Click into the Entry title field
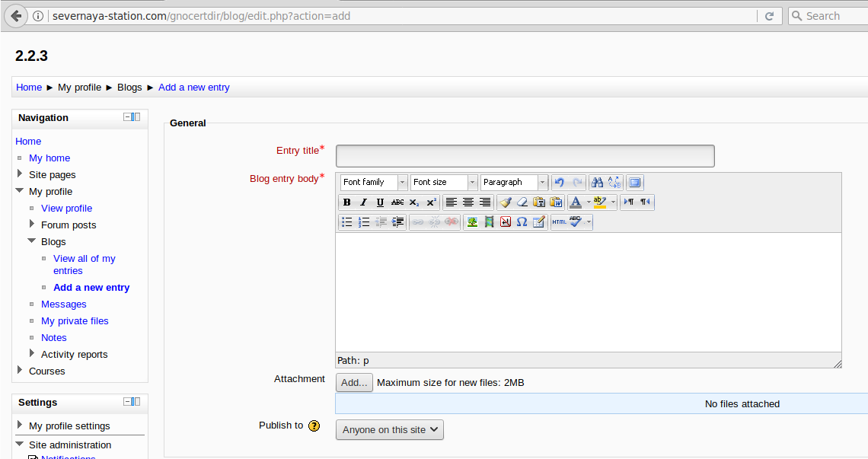 point(525,156)
